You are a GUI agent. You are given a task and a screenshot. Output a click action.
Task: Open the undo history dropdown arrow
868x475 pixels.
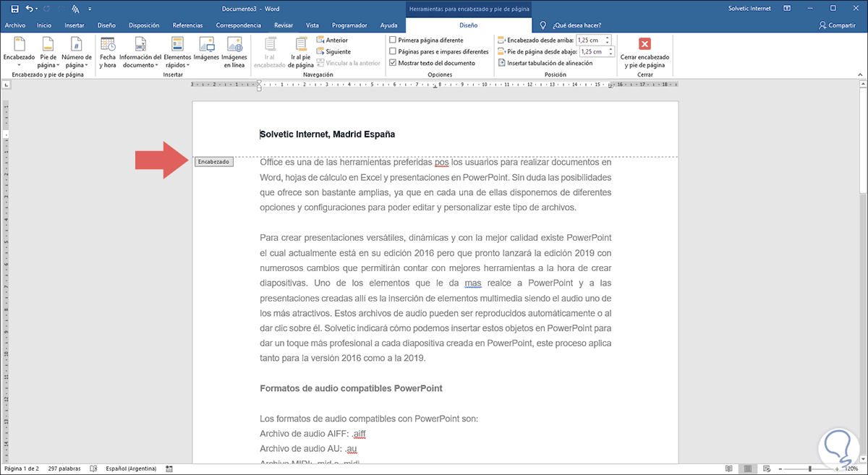click(x=38, y=9)
